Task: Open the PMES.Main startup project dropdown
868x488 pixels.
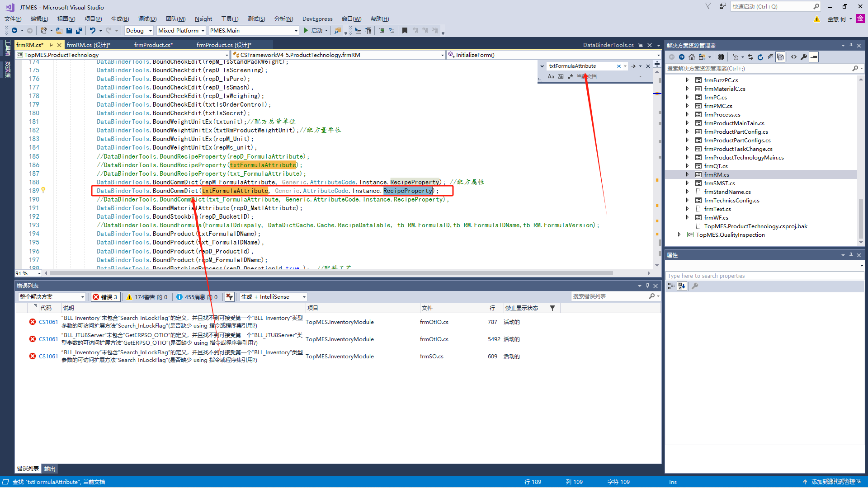Action: 254,31
